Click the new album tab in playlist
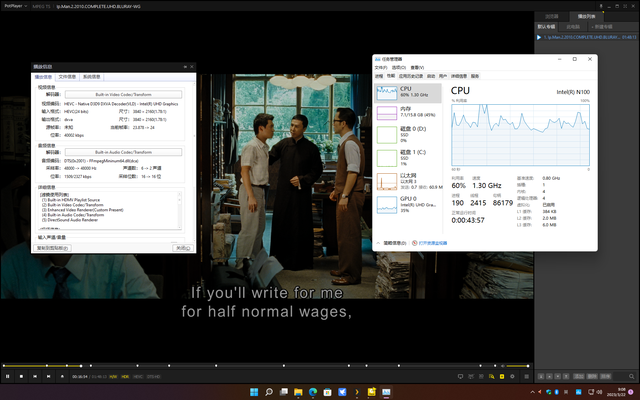 [602, 27]
